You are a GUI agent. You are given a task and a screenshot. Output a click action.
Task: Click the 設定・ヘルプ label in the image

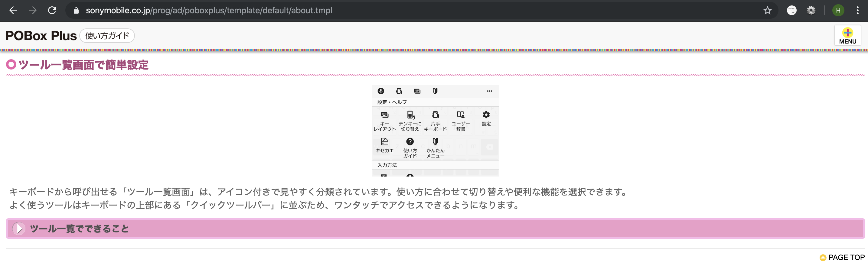(x=392, y=102)
